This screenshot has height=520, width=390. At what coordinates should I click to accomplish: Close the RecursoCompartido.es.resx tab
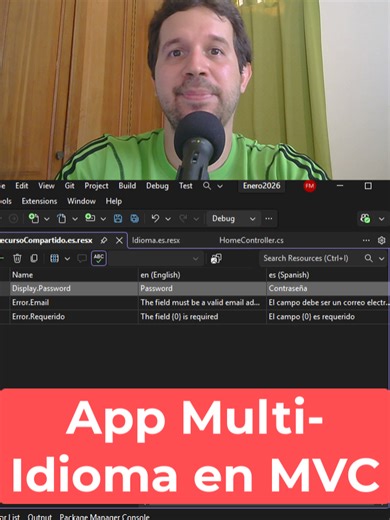(x=119, y=240)
